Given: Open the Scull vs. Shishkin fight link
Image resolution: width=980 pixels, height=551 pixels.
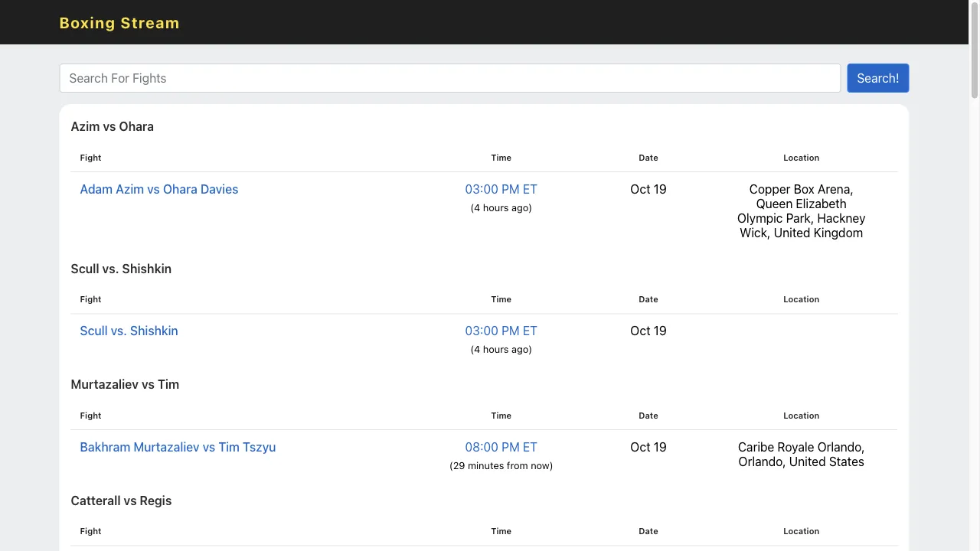Looking at the screenshot, I should click(x=129, y=331).
